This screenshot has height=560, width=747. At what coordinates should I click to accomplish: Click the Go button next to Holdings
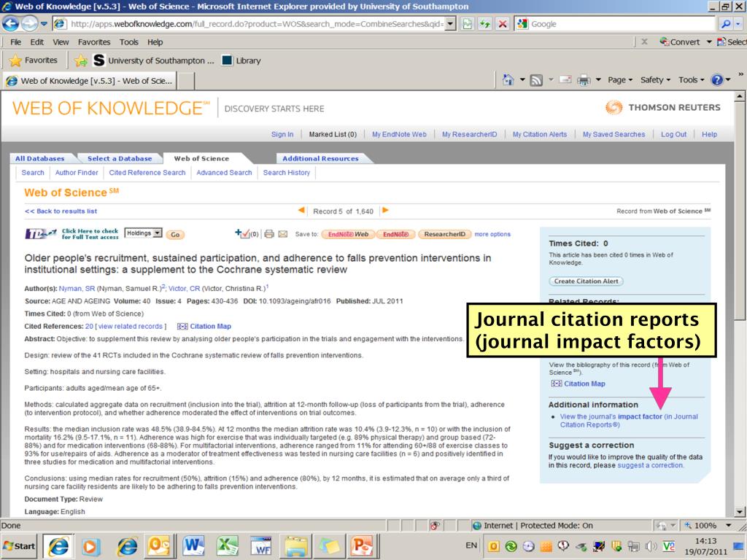tap(175, 234)
